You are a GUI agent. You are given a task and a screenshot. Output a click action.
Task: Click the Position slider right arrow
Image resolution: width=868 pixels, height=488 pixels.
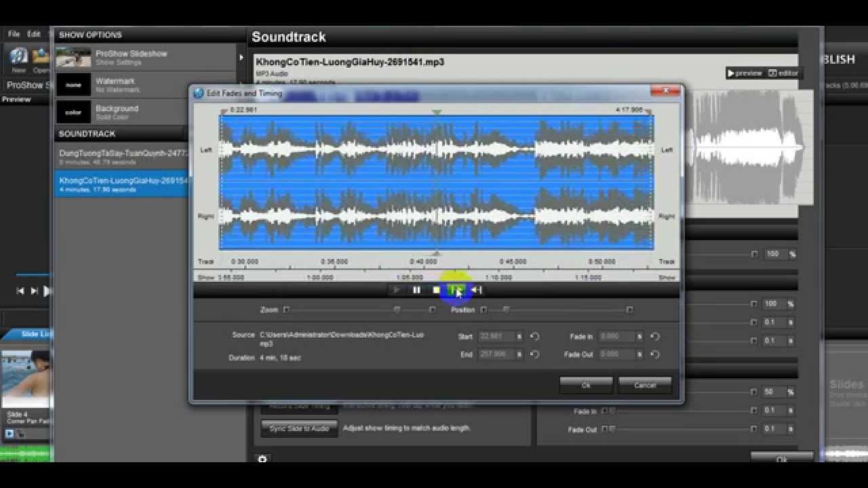pos(629,310)
